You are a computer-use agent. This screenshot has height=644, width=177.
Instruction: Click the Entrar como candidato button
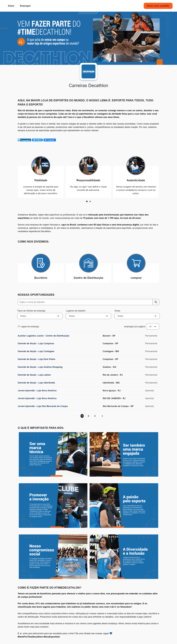point(158,6)
